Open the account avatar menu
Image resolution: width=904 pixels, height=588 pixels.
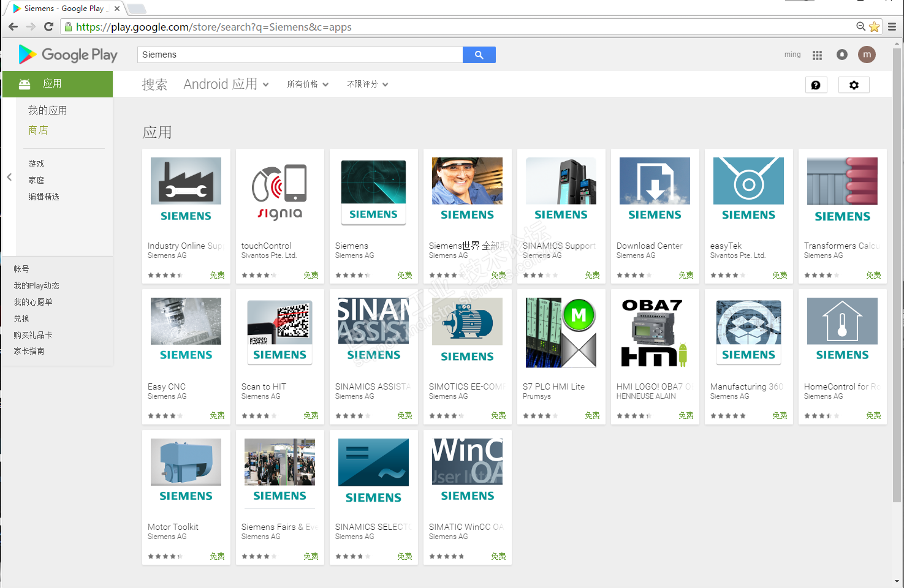[x=867, y=55]
